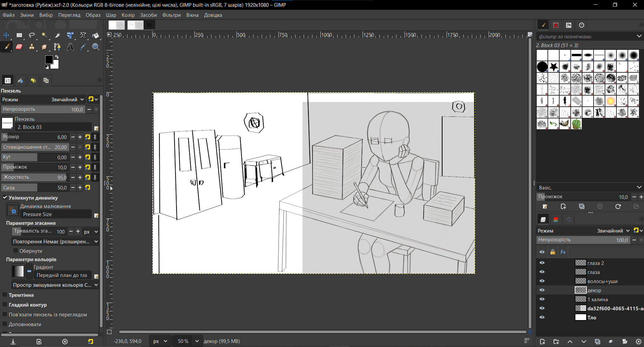Increase the brush Розмір value

(x=80, y=137)
